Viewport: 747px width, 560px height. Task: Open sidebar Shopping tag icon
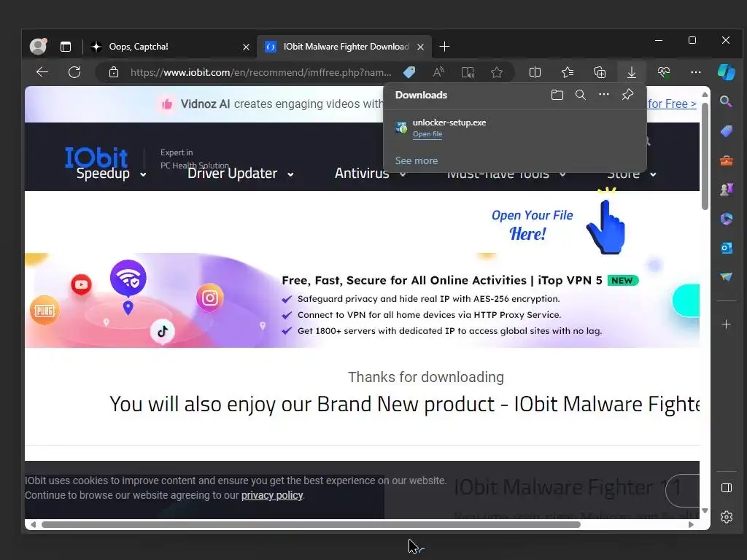pos(726,131)
